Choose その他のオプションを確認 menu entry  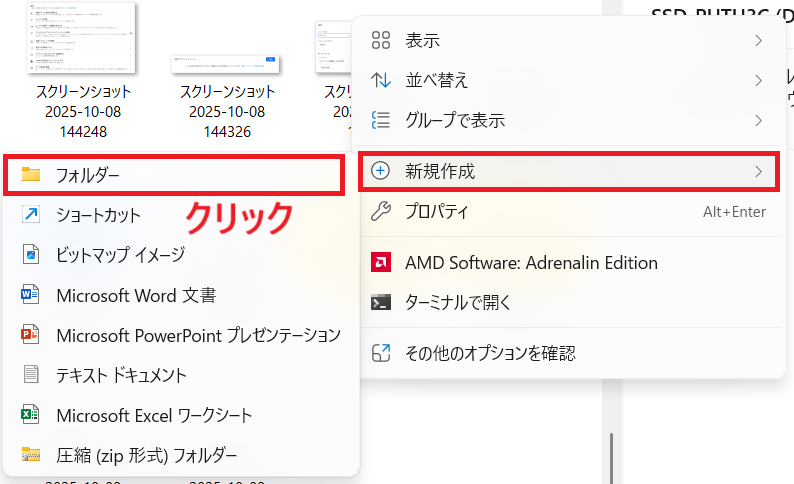(x=490, y=353)
